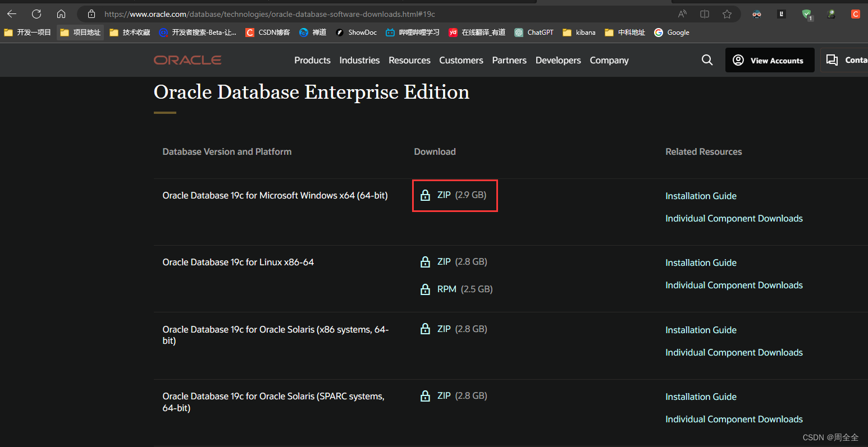This screenshot has height=447, width=868.
Task: Open Installation Guide for Windows x64
Action: [x=701, y=196]
